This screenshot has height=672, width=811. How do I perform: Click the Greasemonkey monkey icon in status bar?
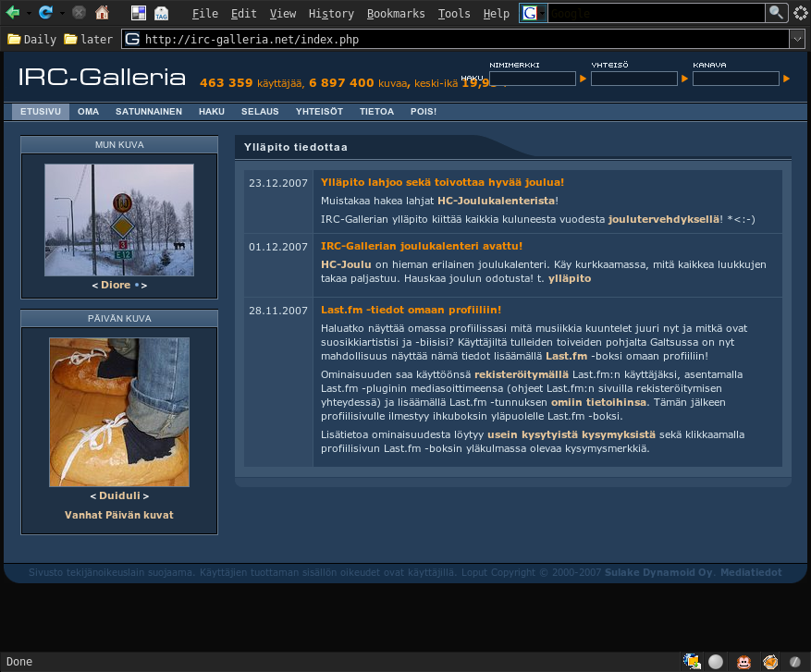[743, 661]
